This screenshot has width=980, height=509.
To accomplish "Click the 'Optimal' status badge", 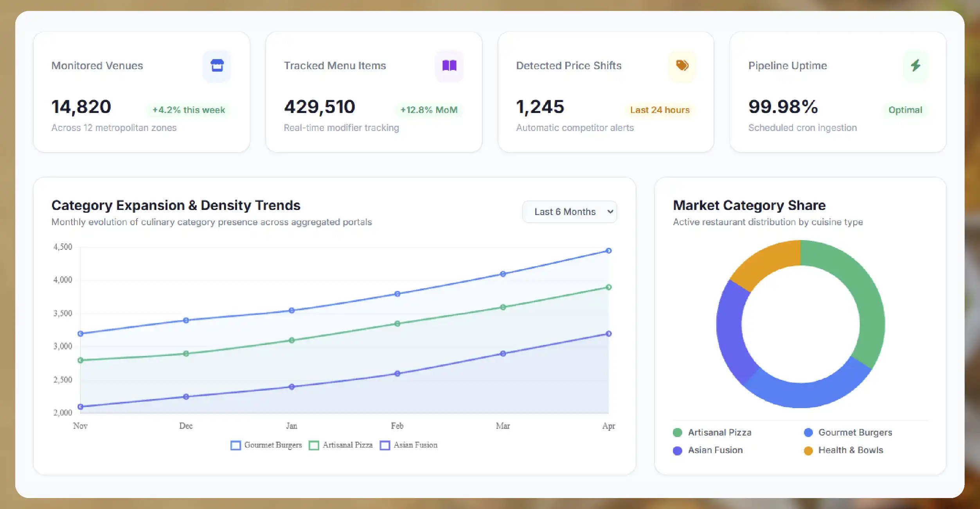I will (x=905, y=110).
